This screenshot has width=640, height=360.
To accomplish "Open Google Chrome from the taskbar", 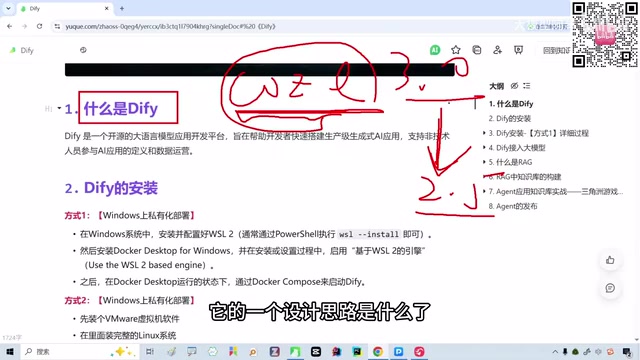I will coord(378,351).
